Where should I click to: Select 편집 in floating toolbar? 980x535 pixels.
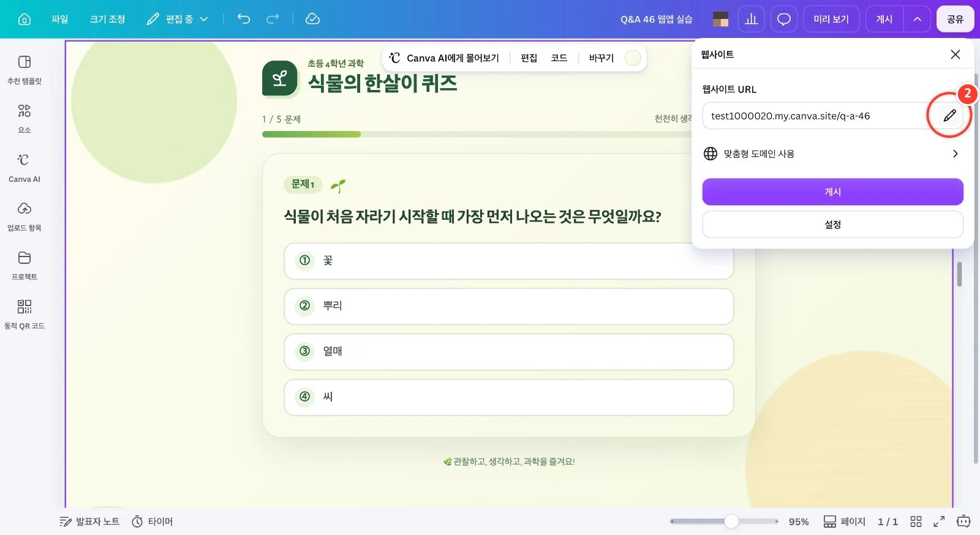pos(529,58)
